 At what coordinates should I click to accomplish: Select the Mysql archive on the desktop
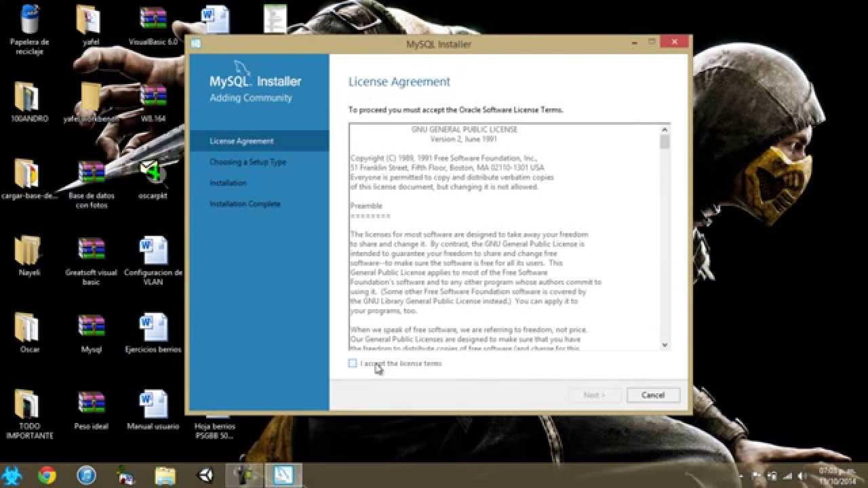(x=92, y=333)
